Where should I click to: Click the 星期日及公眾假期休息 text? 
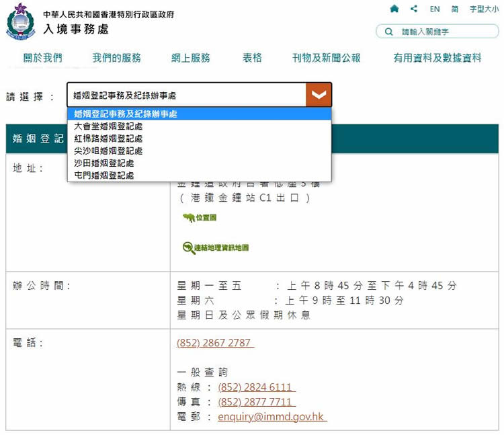(x=244, y=315)
